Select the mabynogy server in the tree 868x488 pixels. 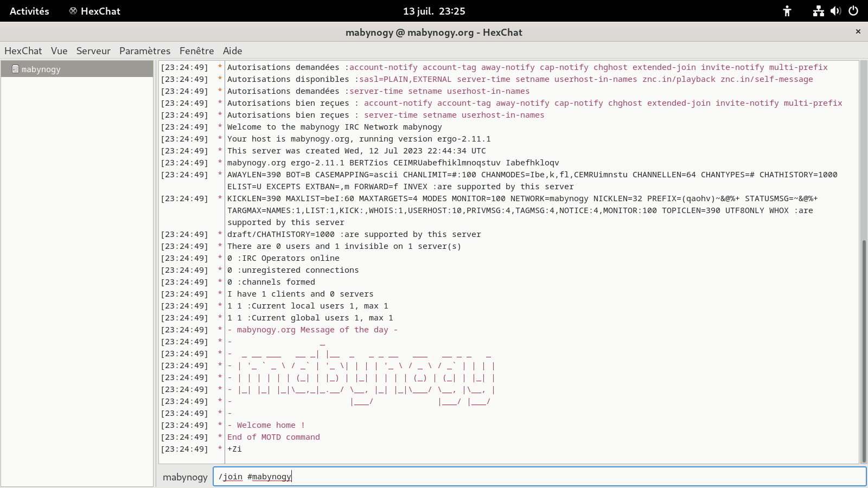[x=77, y=69]
